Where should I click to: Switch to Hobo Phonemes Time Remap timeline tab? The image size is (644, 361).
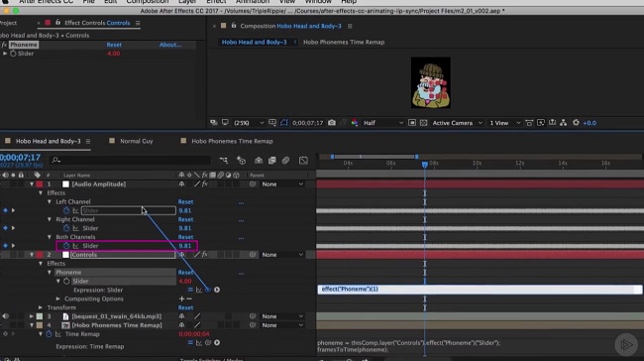[x=232, y=141]
